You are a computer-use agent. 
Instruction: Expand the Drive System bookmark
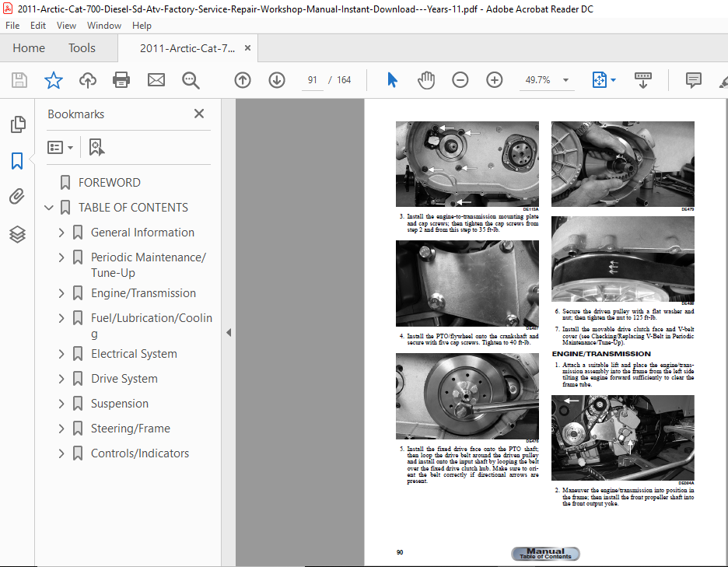click(61, 379)
